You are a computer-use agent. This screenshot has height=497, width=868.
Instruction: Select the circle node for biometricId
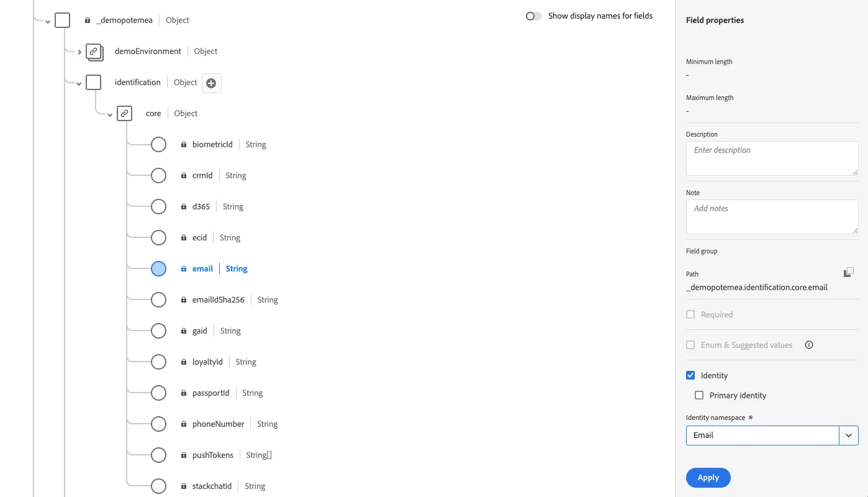click(159, 145)
